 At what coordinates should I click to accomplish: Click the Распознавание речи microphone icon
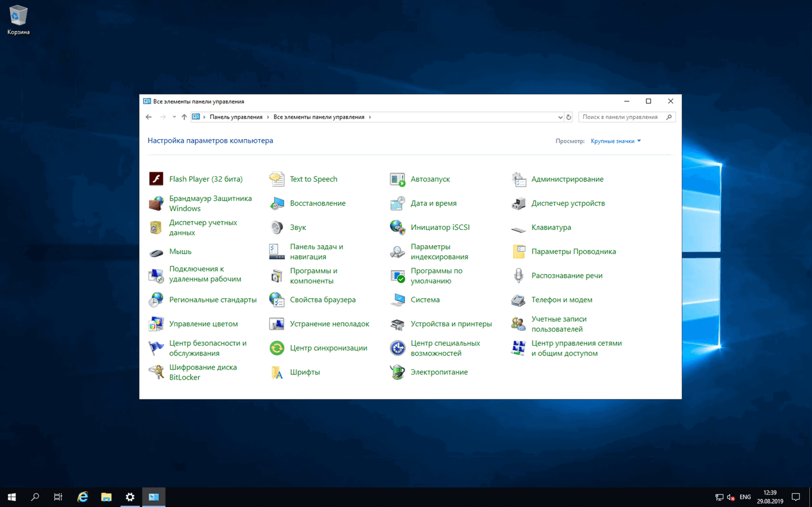tap(518, 275)
